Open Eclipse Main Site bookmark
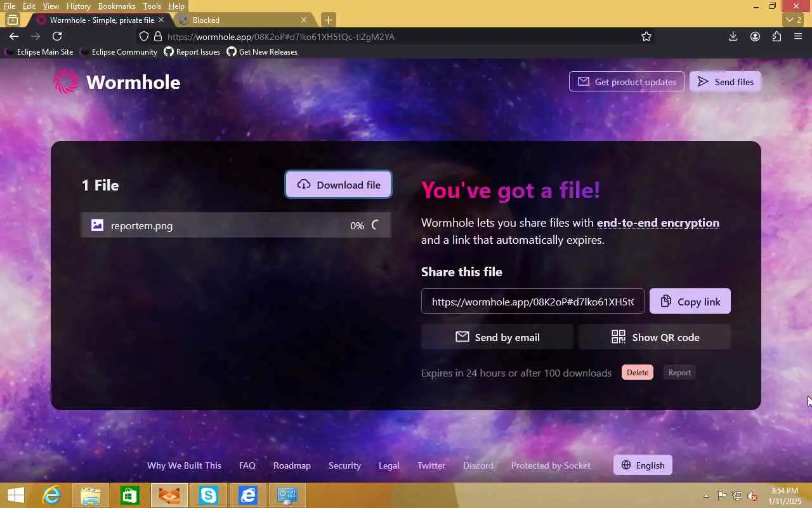The height and width of the screenshot is (508, 812). pyautogui.click(x=39, y=52)
